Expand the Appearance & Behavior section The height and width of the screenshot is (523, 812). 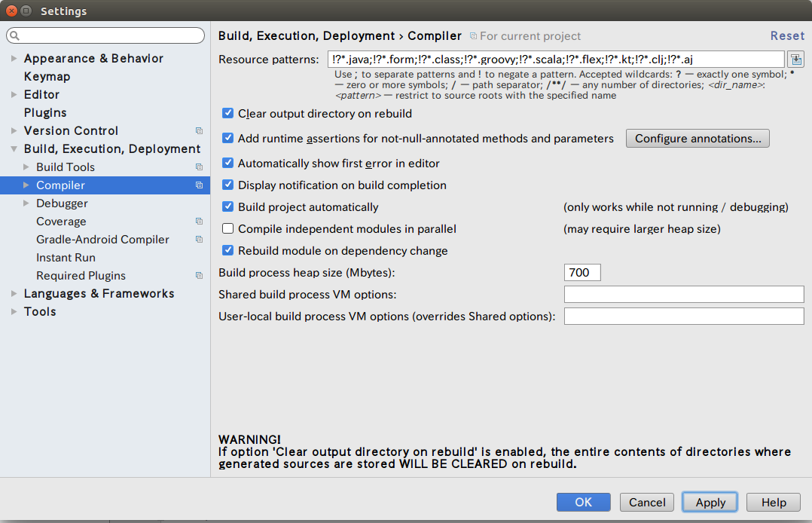click(13, 58)
